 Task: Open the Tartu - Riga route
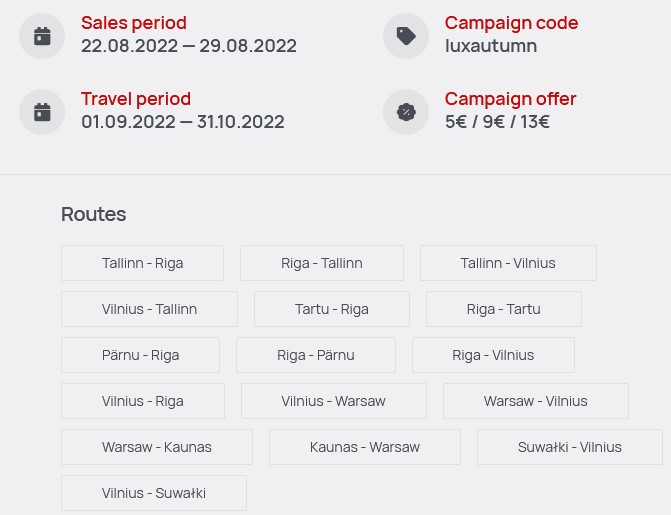click(332, 309)
